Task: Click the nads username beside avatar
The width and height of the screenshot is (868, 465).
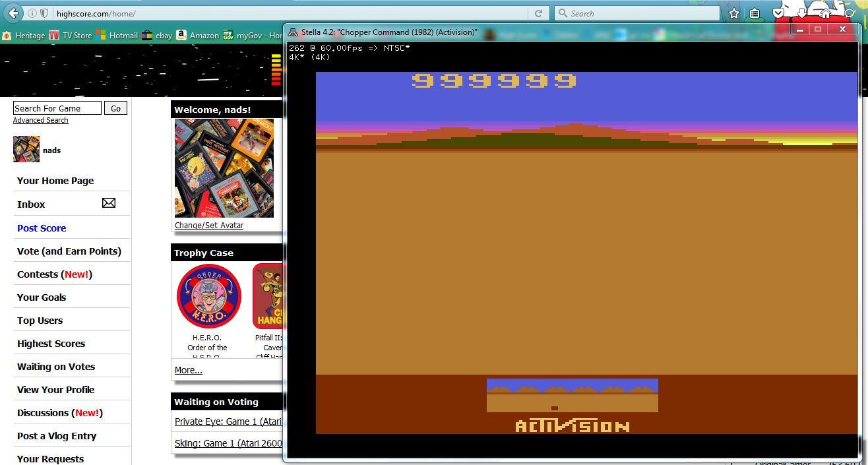Action: [52, 150]
